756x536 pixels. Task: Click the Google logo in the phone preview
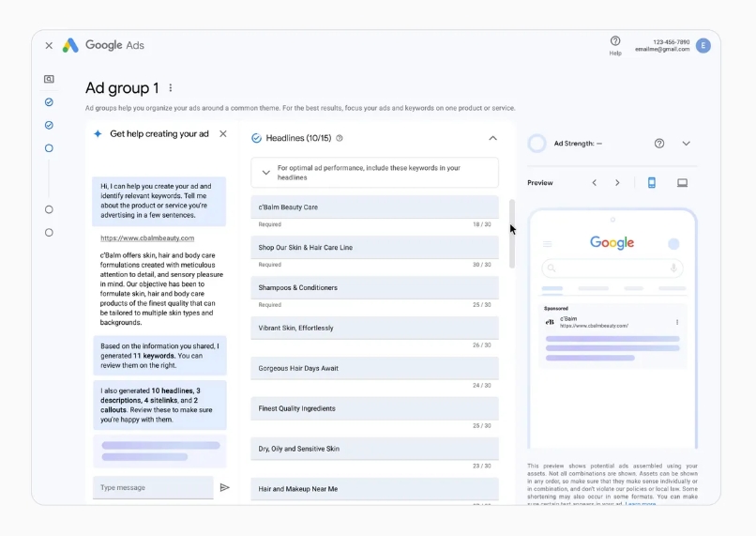point(612,243)
